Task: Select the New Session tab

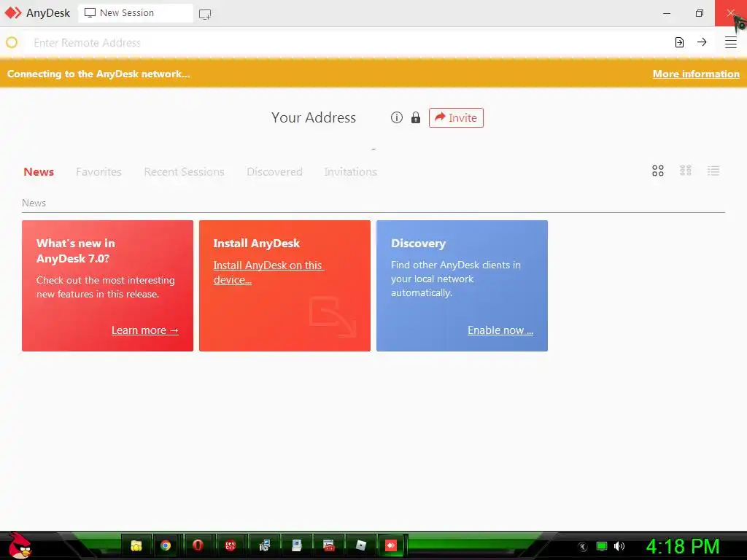Action: (135, 13)
